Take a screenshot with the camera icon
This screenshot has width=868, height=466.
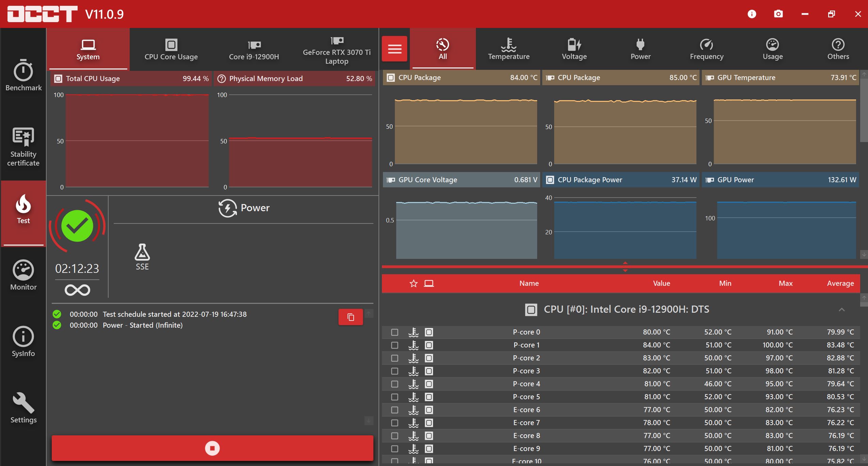(x=778, y=14)
